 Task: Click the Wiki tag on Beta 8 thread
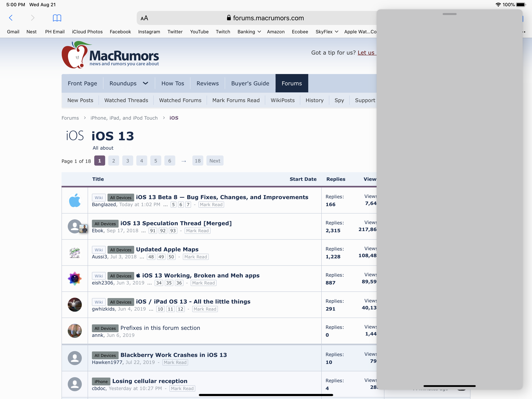(99, 198)
